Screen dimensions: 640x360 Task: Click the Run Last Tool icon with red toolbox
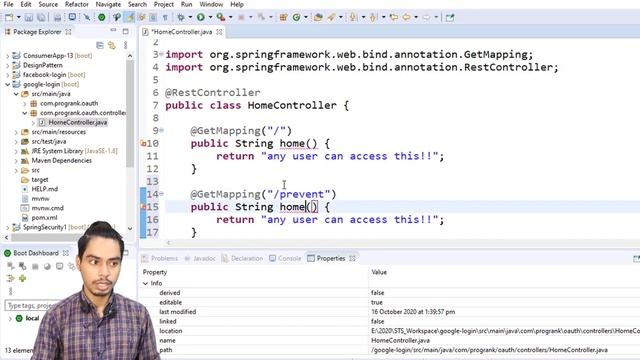click(221, 18)
